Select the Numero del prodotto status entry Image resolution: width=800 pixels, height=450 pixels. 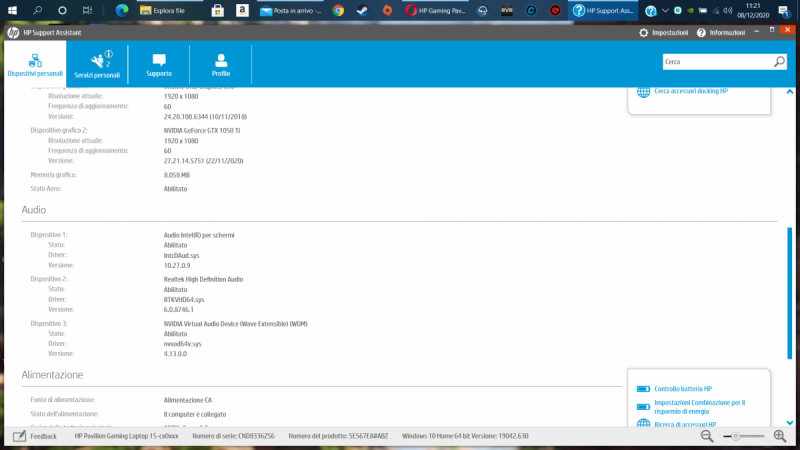tap(338, 436)
